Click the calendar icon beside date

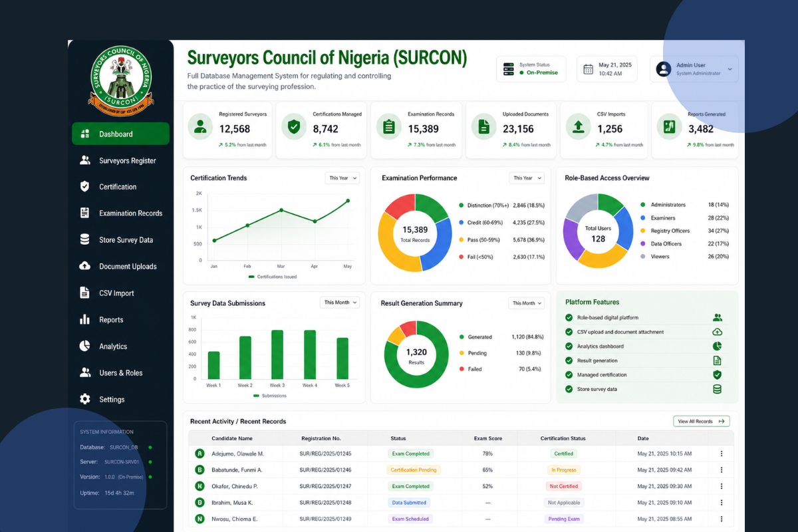pos(588,69)
